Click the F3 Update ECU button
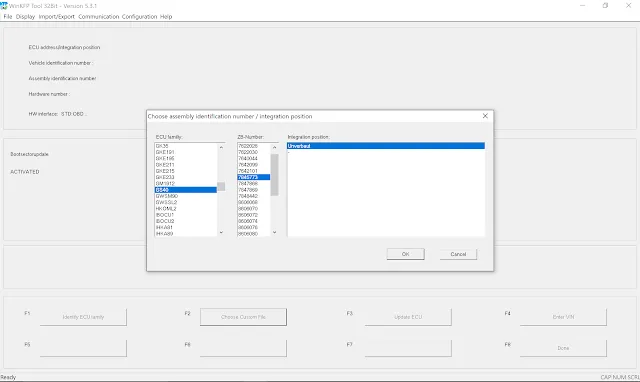The image size is (640, 382). 408,317
